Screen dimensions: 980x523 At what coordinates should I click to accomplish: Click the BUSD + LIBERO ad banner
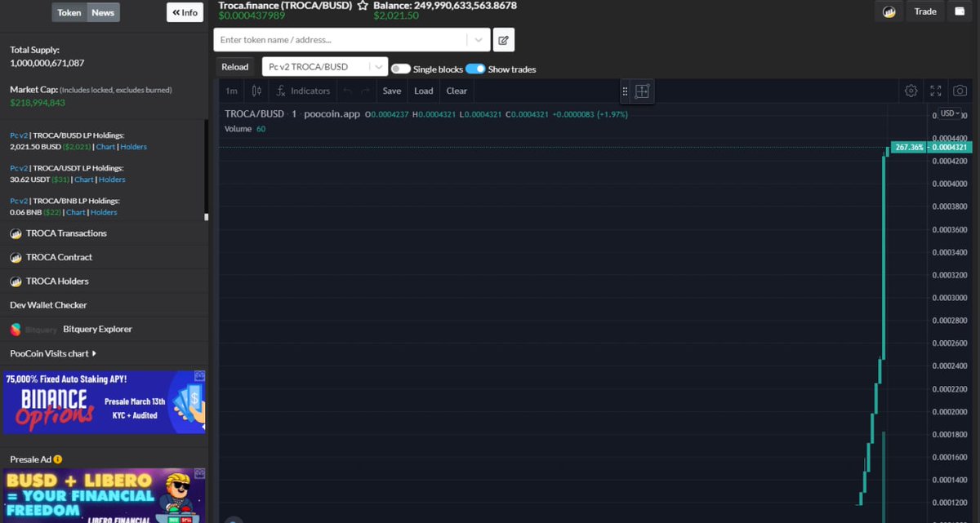pyautogui.click(x=105, y=495)
